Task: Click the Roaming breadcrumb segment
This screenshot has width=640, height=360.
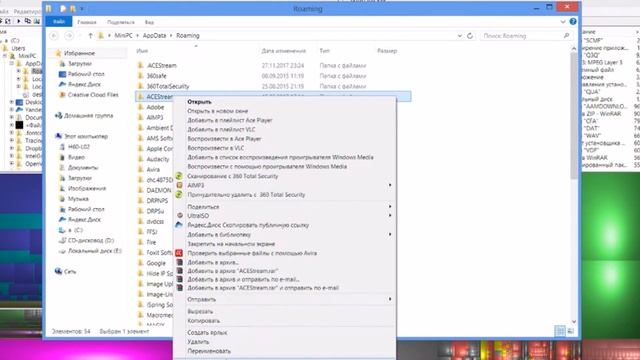Action: [x=188, y=36]
